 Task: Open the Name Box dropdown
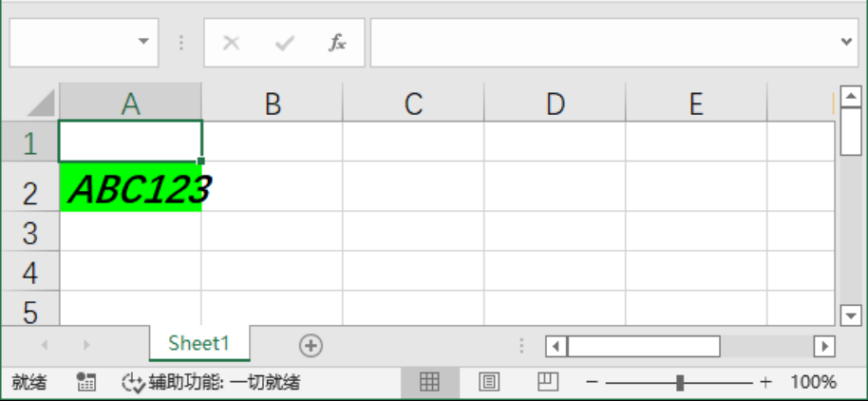tap(143, 42)
